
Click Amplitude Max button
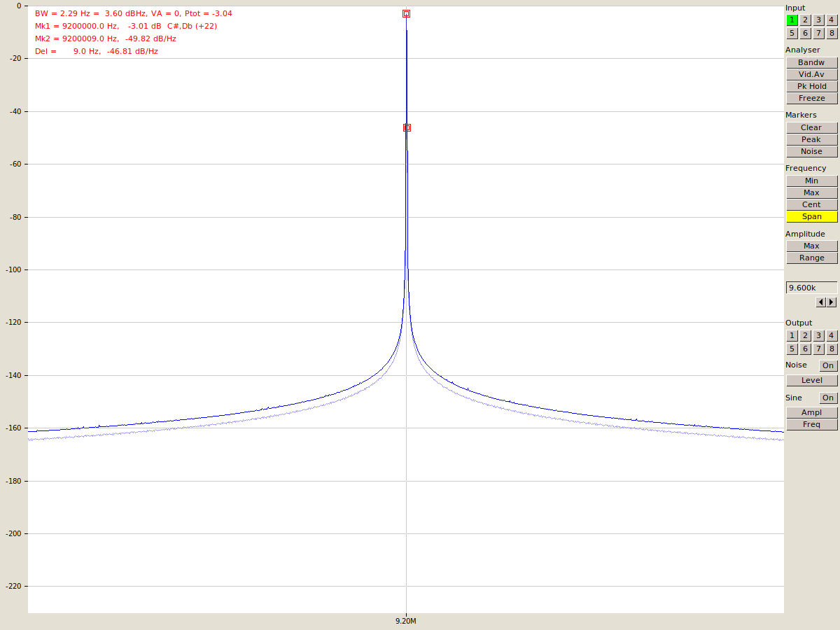tap(811, 246)
